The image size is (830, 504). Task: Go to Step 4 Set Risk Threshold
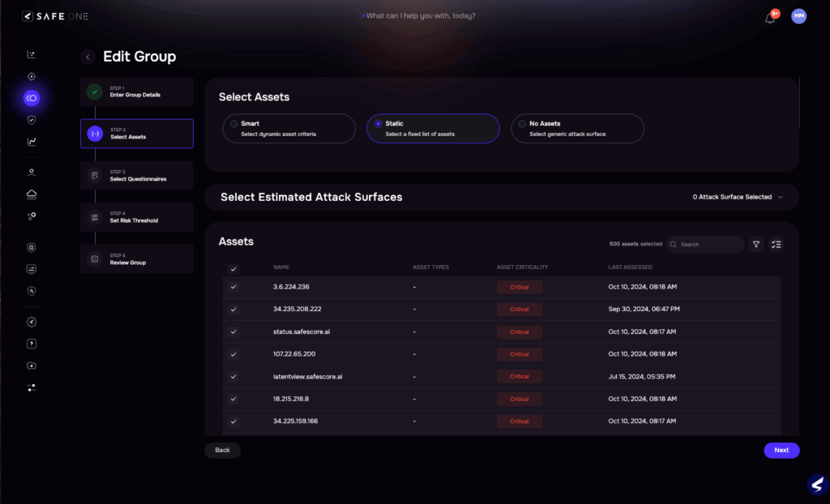click(x=137, y=217)
